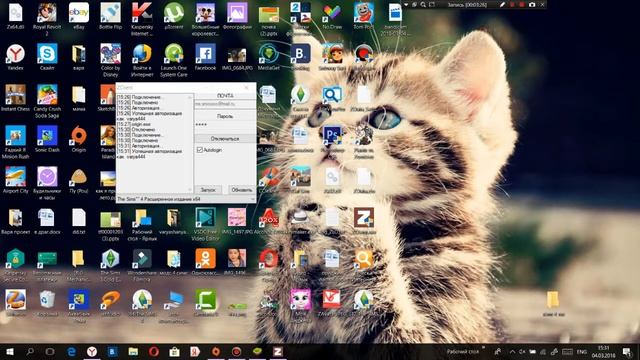This screenshot has height=360, width=640.
Task: Click the ZClient log scrollbar
Action: tap(190, 143)
